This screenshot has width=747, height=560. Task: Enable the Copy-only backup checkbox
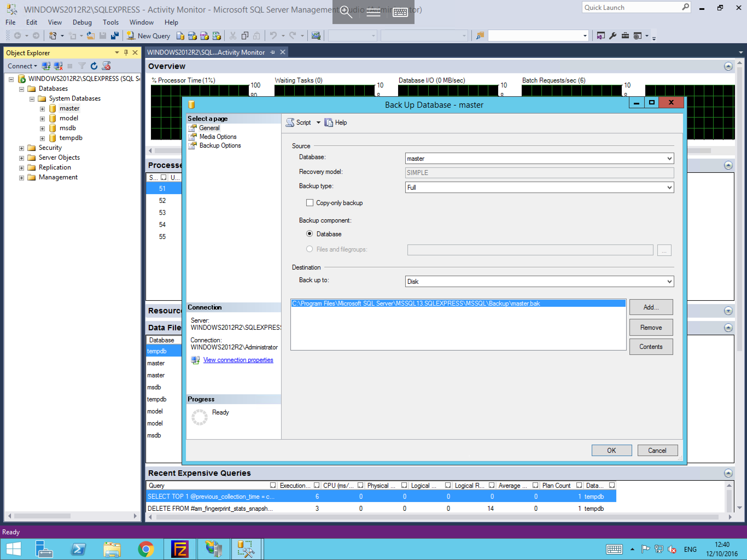(x=310, y=203)
